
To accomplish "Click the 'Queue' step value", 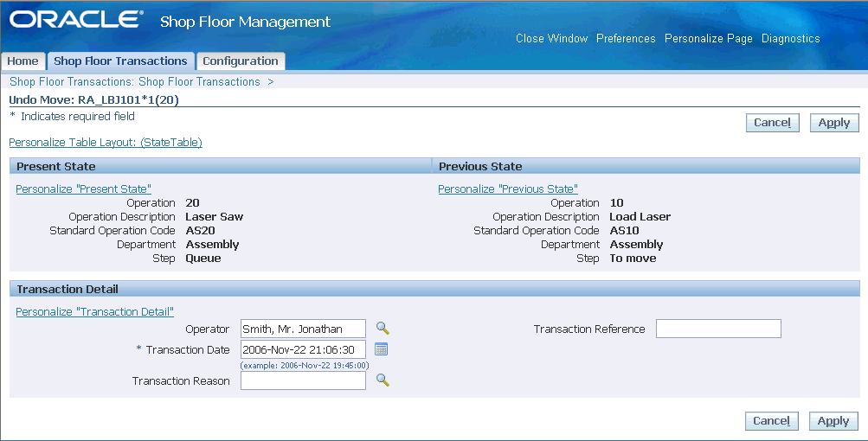I will pyautogui.click(x=203, y=258).
